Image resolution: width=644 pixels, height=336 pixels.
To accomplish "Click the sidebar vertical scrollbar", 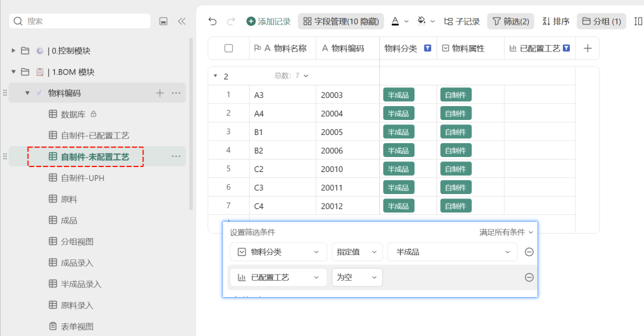I will click(191, 124).
